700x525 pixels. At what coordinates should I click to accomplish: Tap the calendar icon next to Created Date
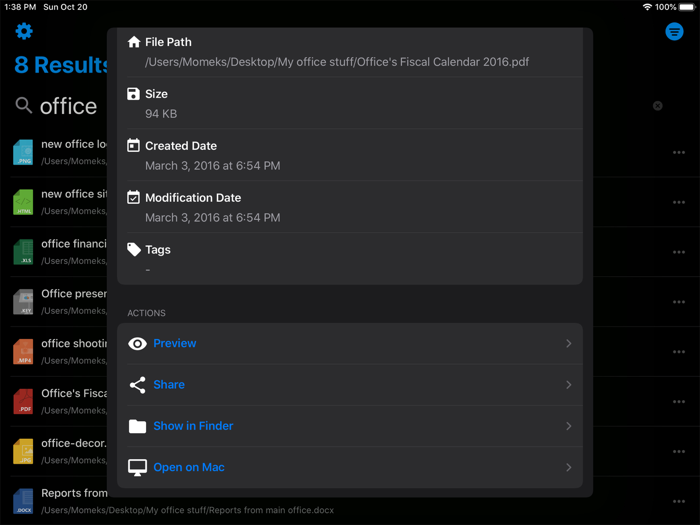(x=133, y=146)
